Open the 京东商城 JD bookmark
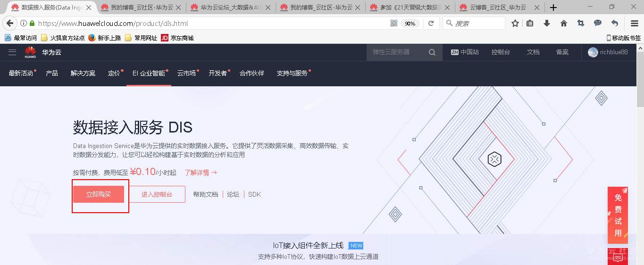The width and height of the screenshot is (644, 265). point(177,38)
